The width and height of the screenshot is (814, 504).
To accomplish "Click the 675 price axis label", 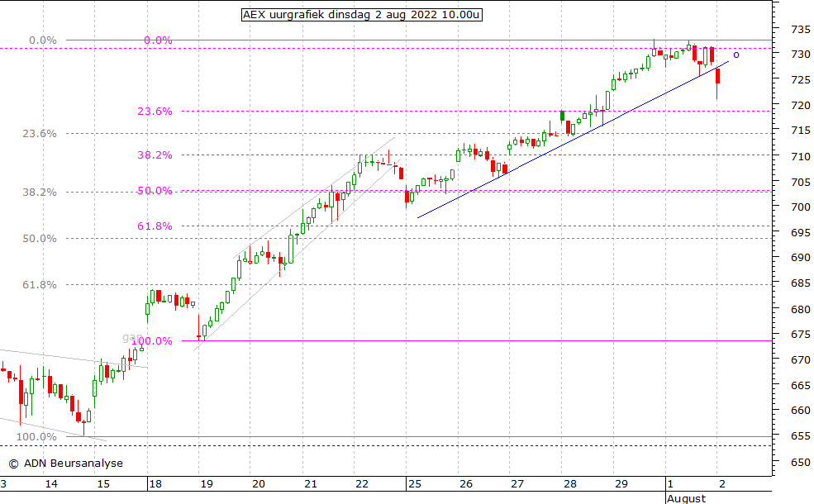I will click(799, 335).
